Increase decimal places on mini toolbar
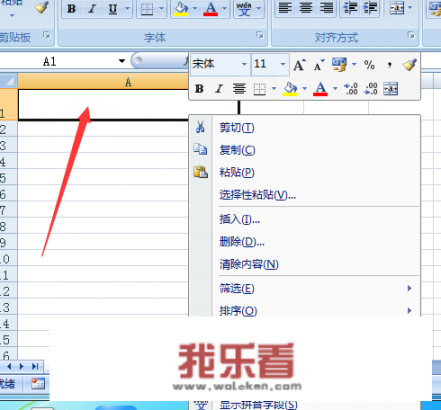The image size is (441, 410). click(351, 89)
